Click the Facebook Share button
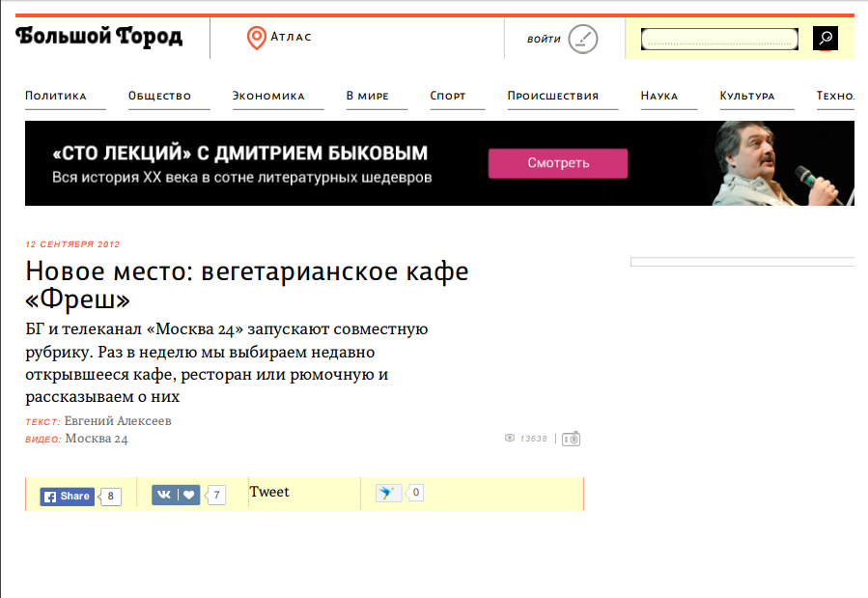The image size is (868, 598). pos(68,497)
